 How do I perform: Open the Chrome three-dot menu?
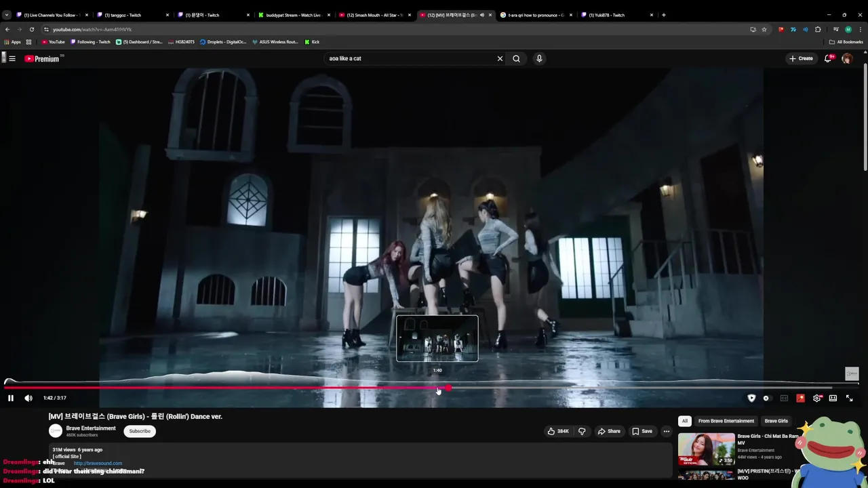(861, 29)
